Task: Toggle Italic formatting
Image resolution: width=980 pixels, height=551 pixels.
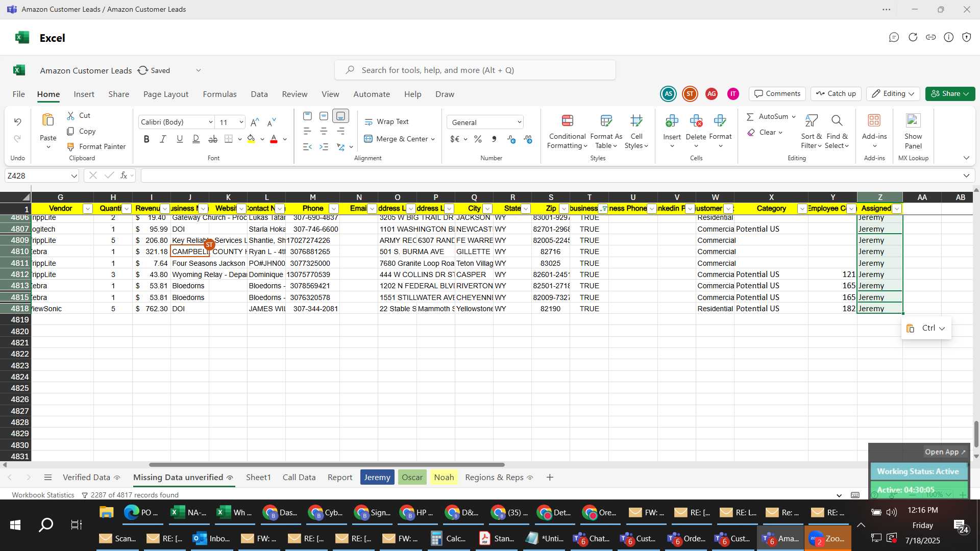Action: (163, 139)
